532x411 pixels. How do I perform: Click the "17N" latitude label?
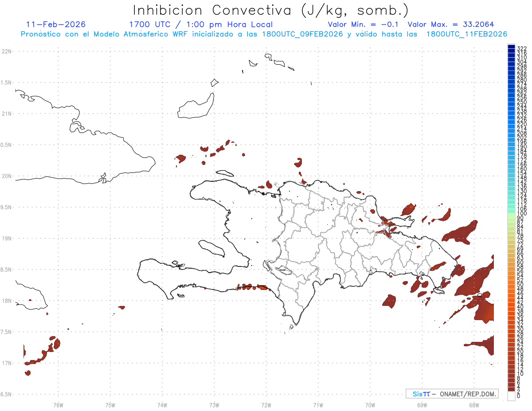coord(6,363)
